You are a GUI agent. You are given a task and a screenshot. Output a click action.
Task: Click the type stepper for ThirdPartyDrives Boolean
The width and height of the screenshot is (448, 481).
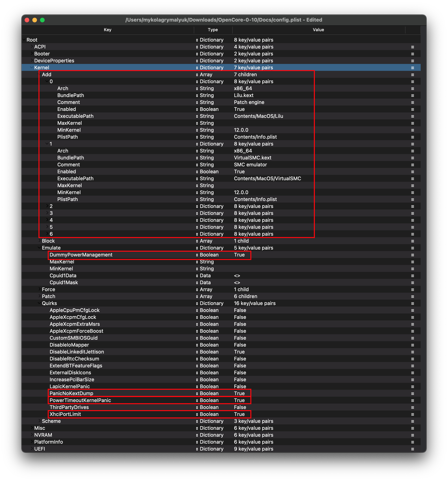click(197, 407)
